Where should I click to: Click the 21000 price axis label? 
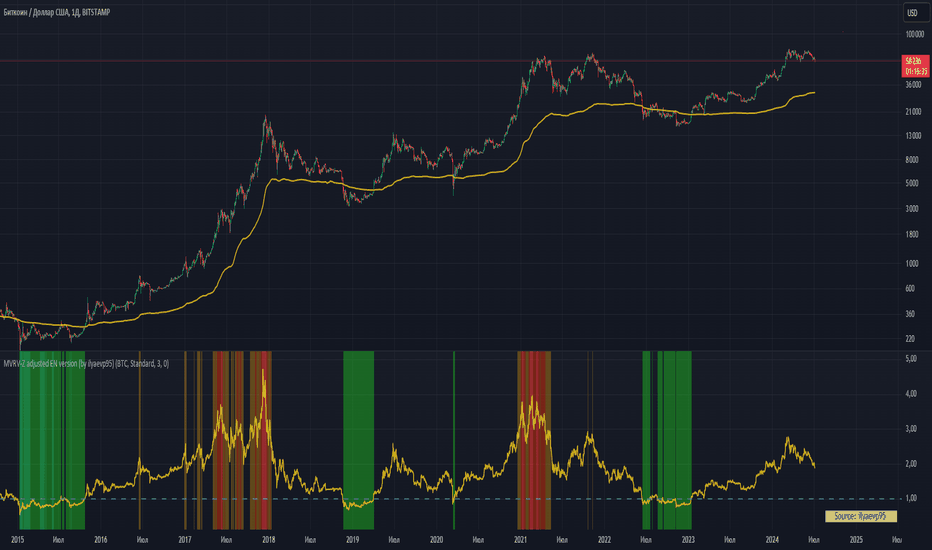click(x=913, y=112)
